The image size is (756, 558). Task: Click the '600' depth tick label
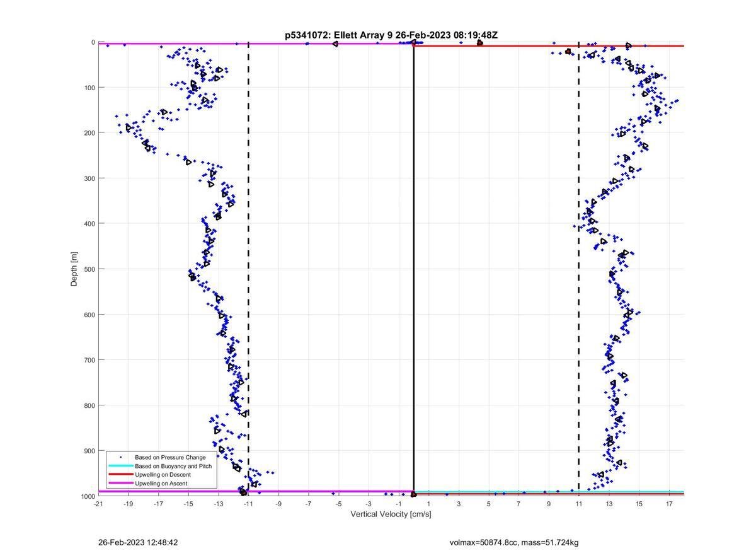89,315
